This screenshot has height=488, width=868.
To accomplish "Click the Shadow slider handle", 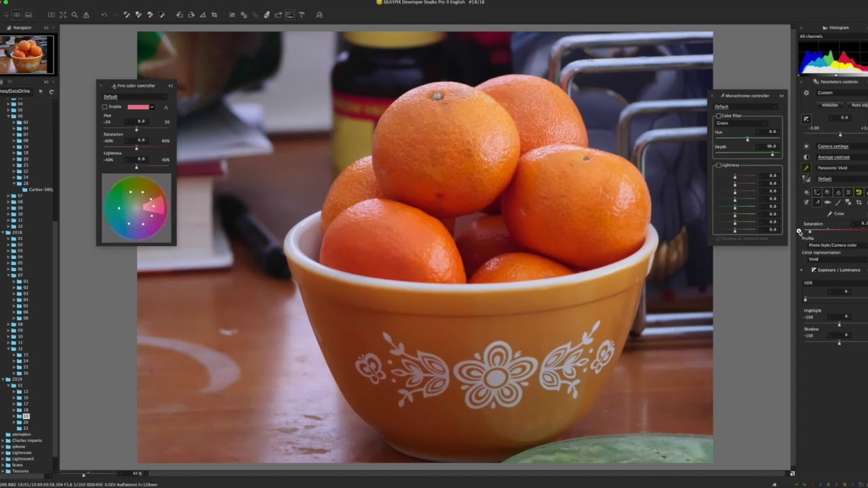I will (839, 343).
